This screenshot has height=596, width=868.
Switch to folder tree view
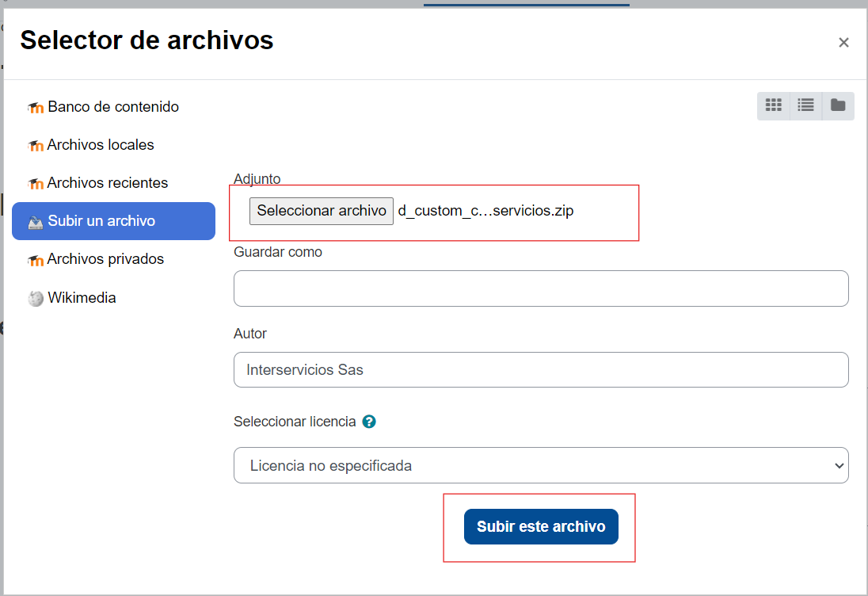[x=838, y=105]
